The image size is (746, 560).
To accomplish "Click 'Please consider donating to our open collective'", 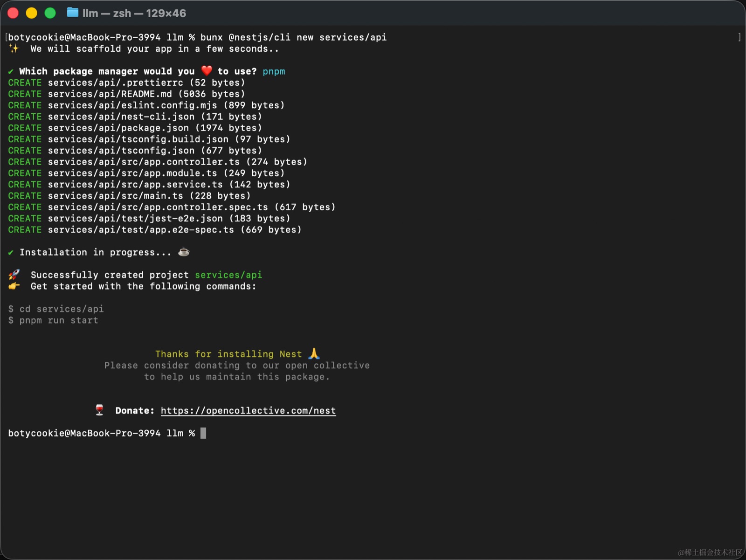I will 237,366.
